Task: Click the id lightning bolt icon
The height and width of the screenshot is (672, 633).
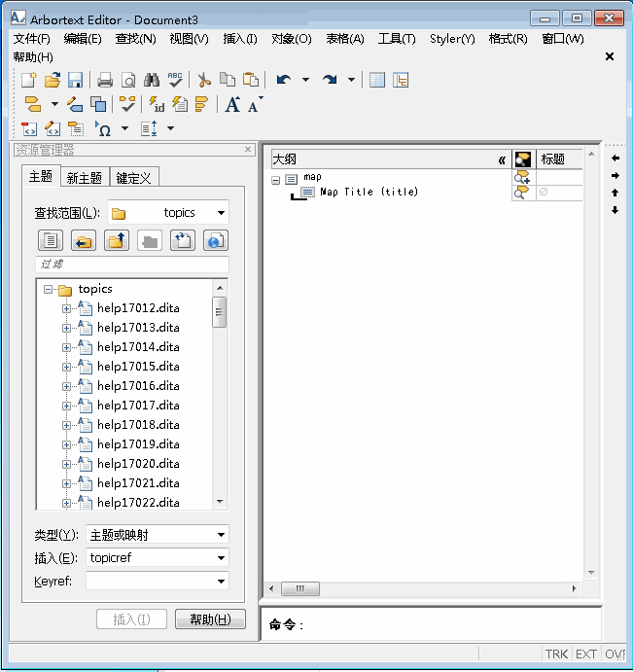Action: tap(157, 104)
